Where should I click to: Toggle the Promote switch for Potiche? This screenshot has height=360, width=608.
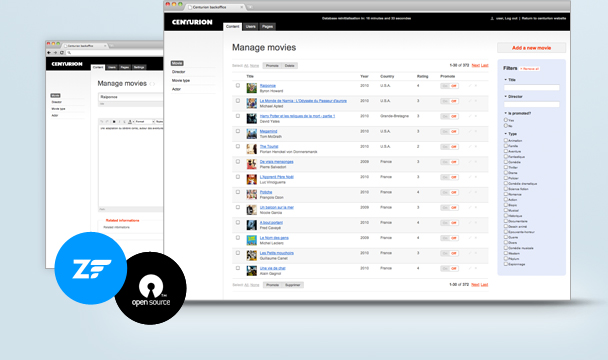pyautogui.click(x=449, y=192)
